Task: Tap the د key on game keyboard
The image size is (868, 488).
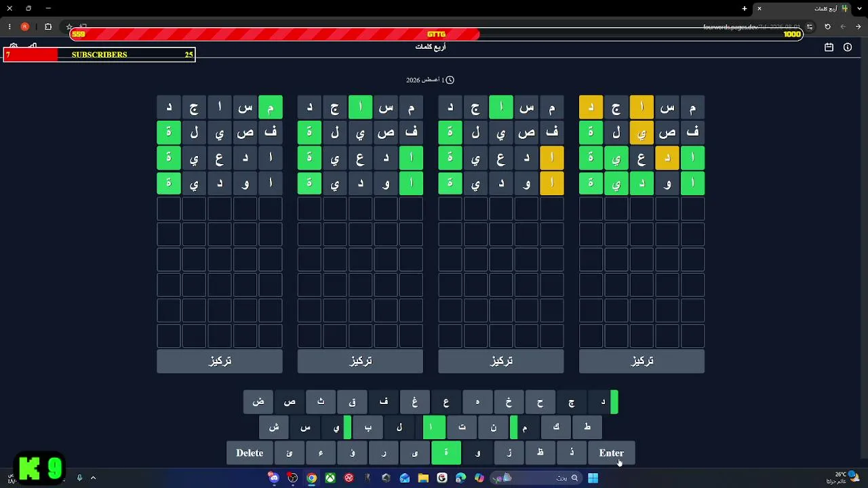Action: pyautogui.click(x=603, y=402)
